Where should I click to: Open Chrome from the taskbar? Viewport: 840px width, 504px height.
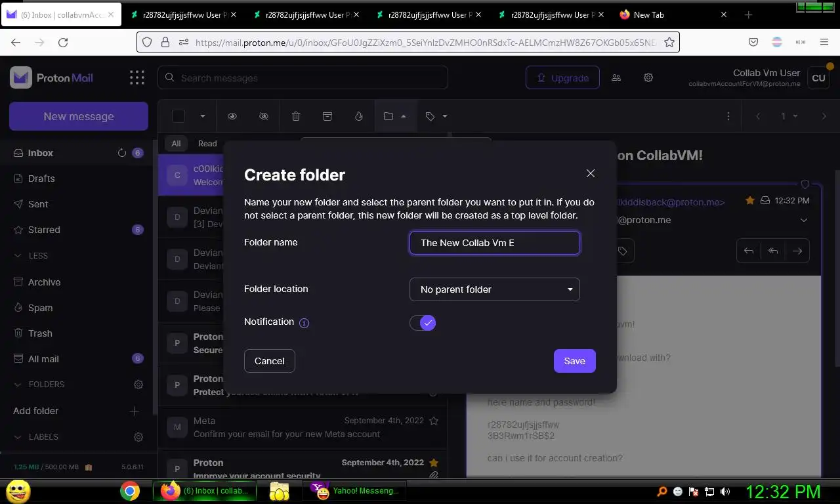(x=130, y=491)
